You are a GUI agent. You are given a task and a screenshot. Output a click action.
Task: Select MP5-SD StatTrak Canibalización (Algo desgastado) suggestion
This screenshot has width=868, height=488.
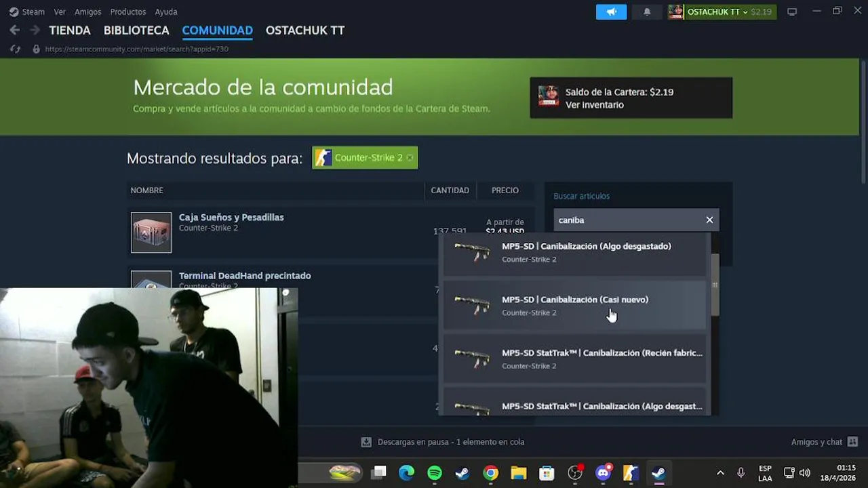[x=574, y=402]
